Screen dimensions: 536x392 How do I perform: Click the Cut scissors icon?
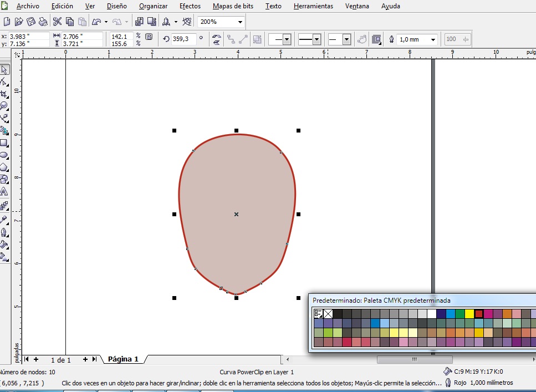coord(57,22)
